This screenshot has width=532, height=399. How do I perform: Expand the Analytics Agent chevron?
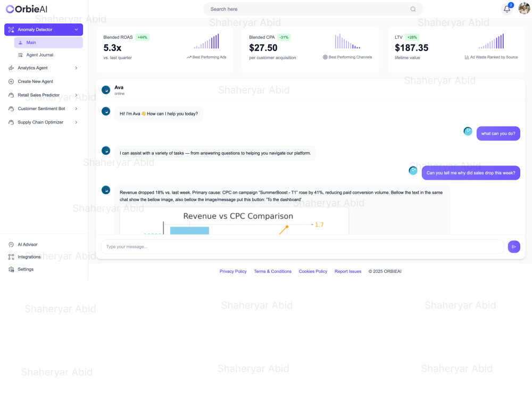pos(76,68)
